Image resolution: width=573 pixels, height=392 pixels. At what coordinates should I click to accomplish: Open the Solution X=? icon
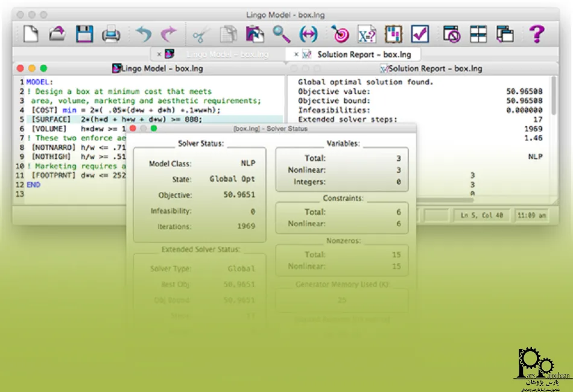(367, 34)
